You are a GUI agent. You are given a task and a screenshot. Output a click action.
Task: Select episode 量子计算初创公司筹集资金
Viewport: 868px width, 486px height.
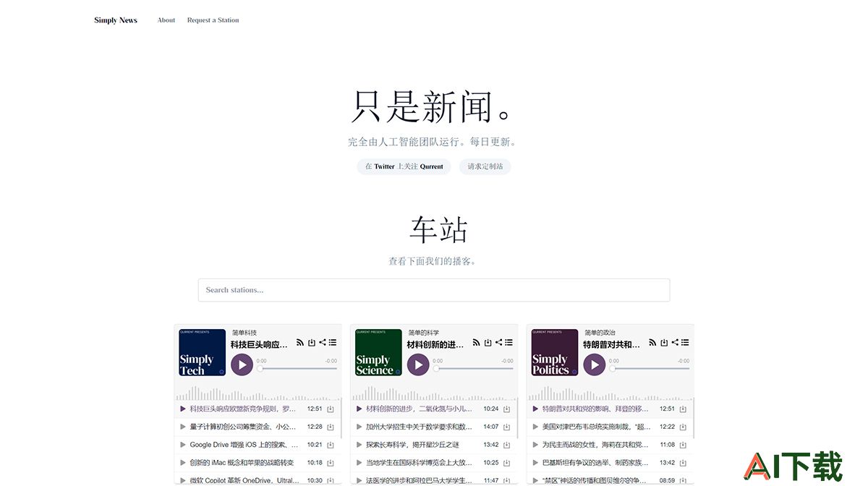pos(244,427)
